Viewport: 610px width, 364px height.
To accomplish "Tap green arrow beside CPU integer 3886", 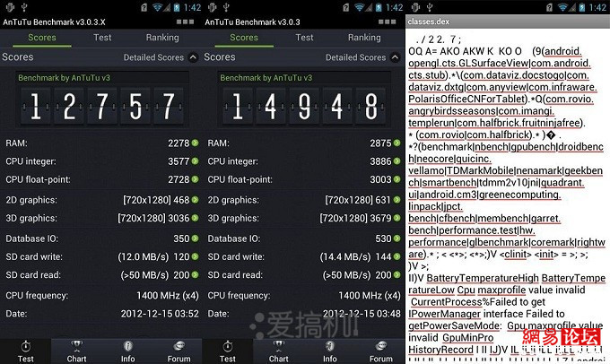I will point(396,161).
